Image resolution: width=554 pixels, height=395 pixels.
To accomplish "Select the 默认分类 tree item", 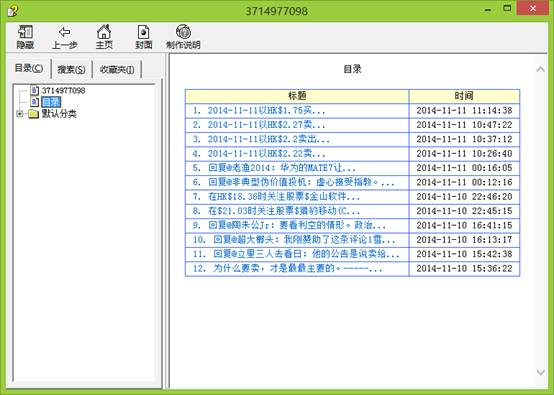I will click(x=59, y=114).
